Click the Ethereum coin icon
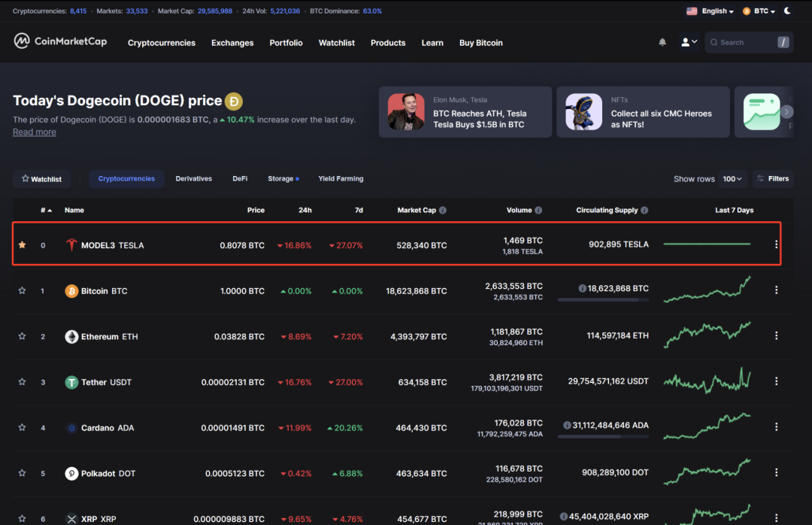812x525 pixels. tap(71, 336)
